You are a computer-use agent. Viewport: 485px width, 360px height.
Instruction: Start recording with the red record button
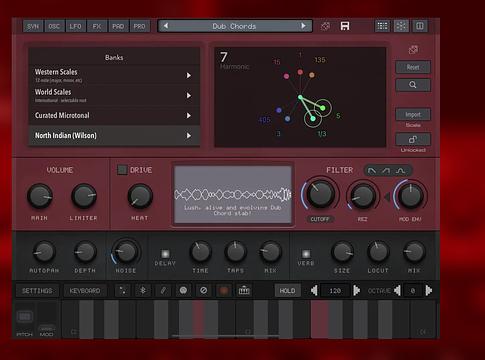(224, 291)
